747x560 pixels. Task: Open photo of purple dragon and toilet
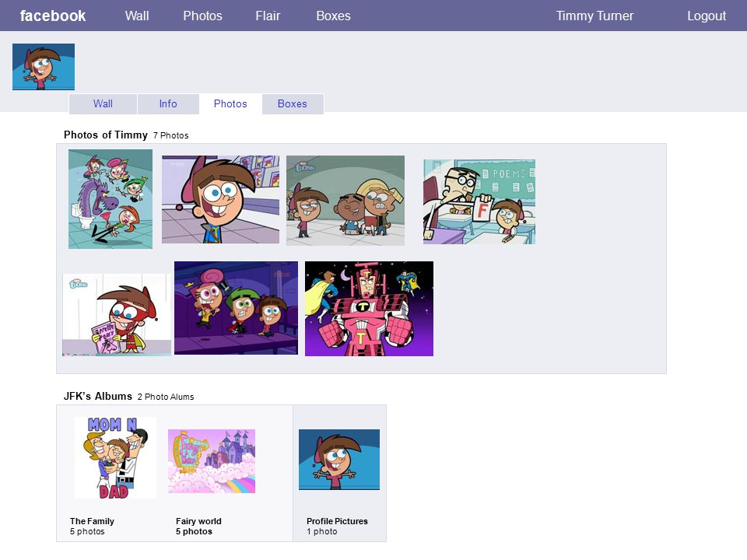110,199
